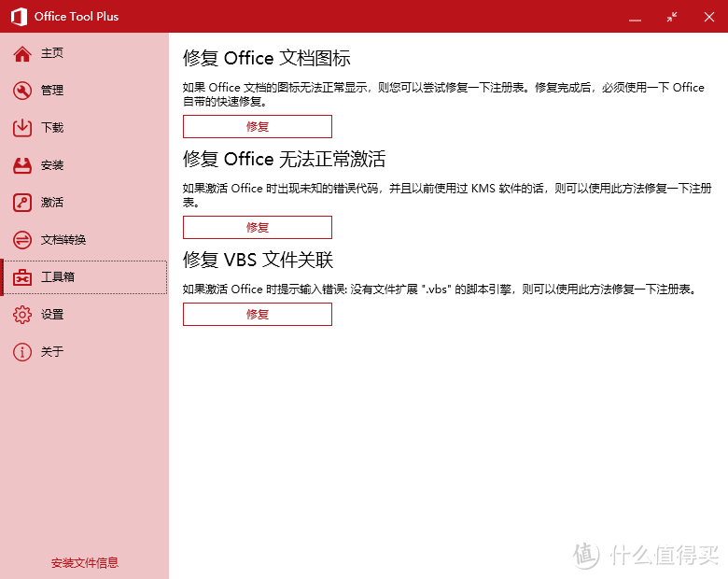Screen dimensions: 728x579
Task: Click the info icon beside 关于
Action: click(x=22, y=352)
